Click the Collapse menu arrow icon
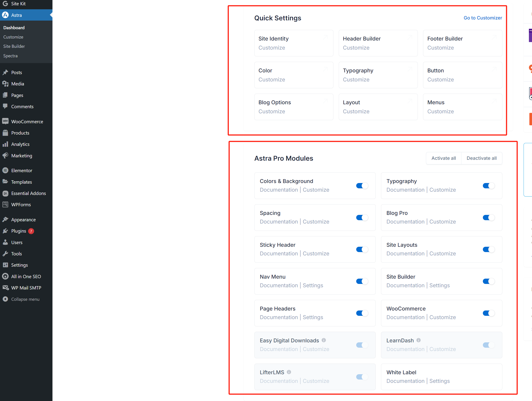Image resolution: width=532 pixels, height=401 pixels. [x=5, y=299]
